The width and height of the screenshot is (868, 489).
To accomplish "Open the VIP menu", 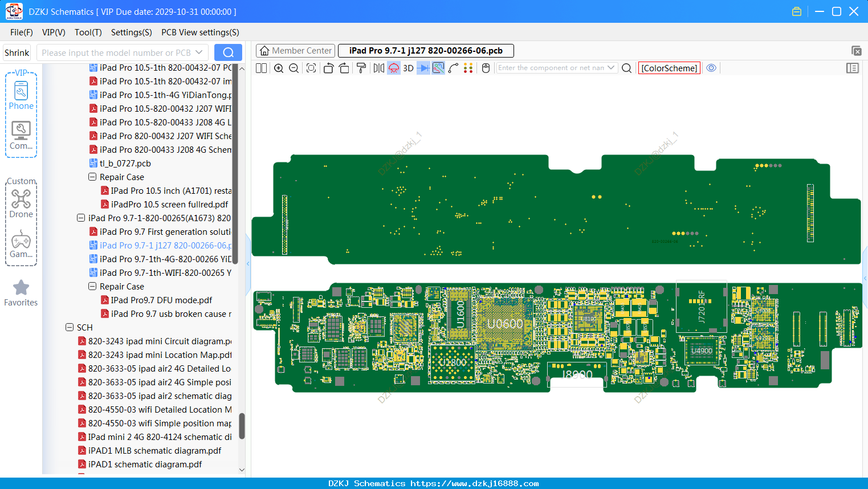I will coord(54,32).
